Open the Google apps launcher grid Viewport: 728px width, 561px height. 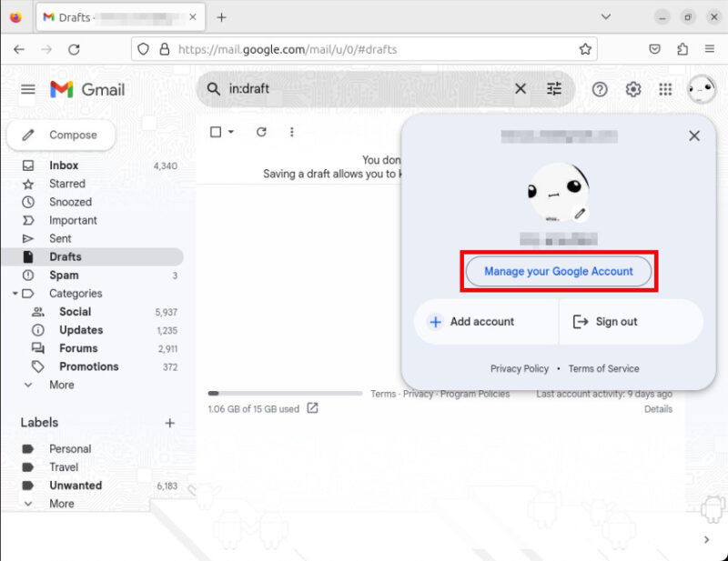pyautogui.click(x=665, y=89)
